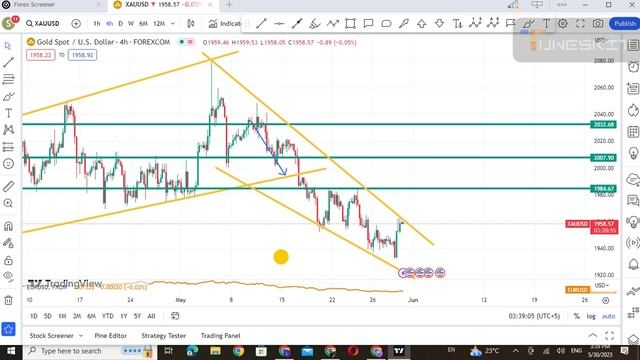Click the 1984.67 green price level label

(603, 189)
